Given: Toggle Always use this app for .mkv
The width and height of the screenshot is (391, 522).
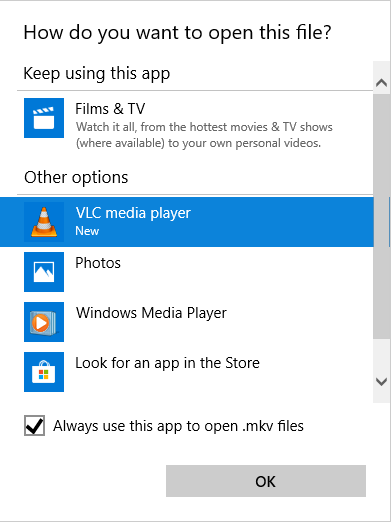Looking at the screenshot, I should click(34, 426).
